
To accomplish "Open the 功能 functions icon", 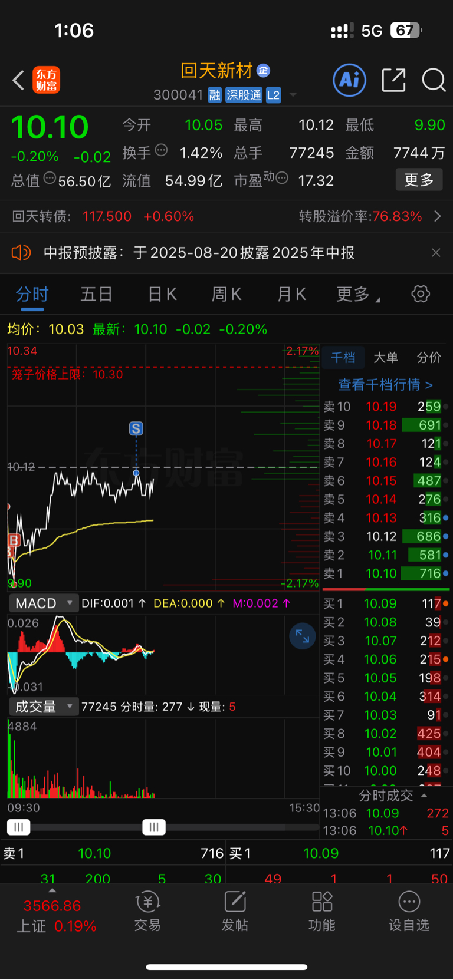I will [x=322, y=912].
